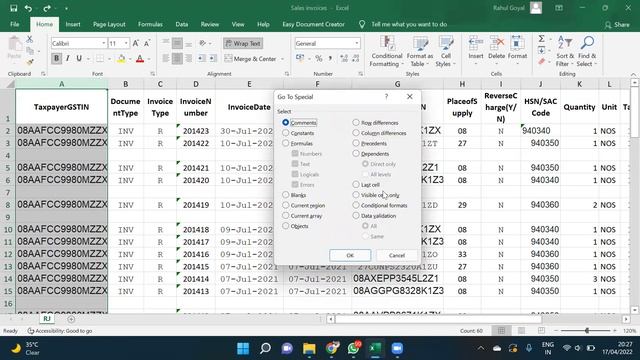Click the Cut scissors icon
Image resolution: width=640 pixels, height=360 pixels.
pyautogui.click(x=29, y=40)
